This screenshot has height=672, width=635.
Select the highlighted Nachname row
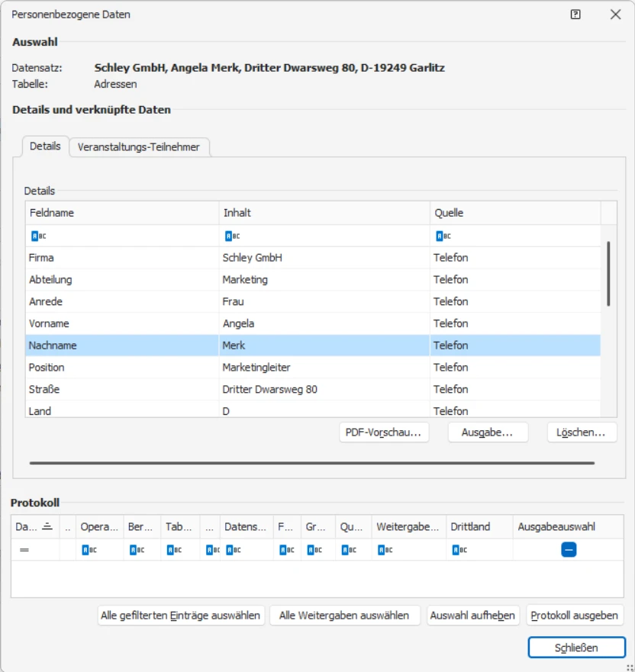pyautogui.click(x=313, y=346)
